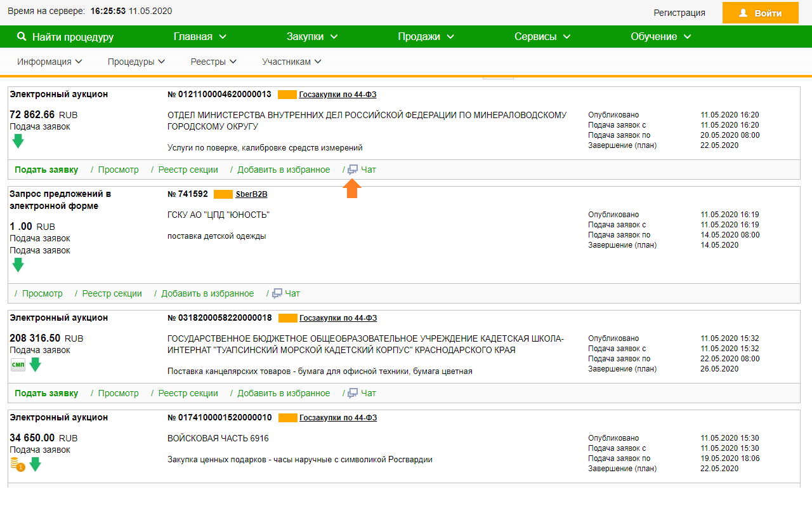
Task: Click procedure number 0318200058220000018
Action: click(219, 318)
